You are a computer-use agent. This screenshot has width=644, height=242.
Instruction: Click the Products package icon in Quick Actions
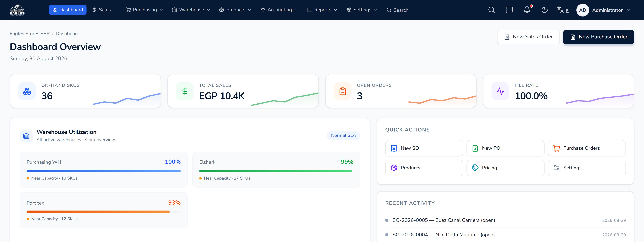tap(394, 168)
